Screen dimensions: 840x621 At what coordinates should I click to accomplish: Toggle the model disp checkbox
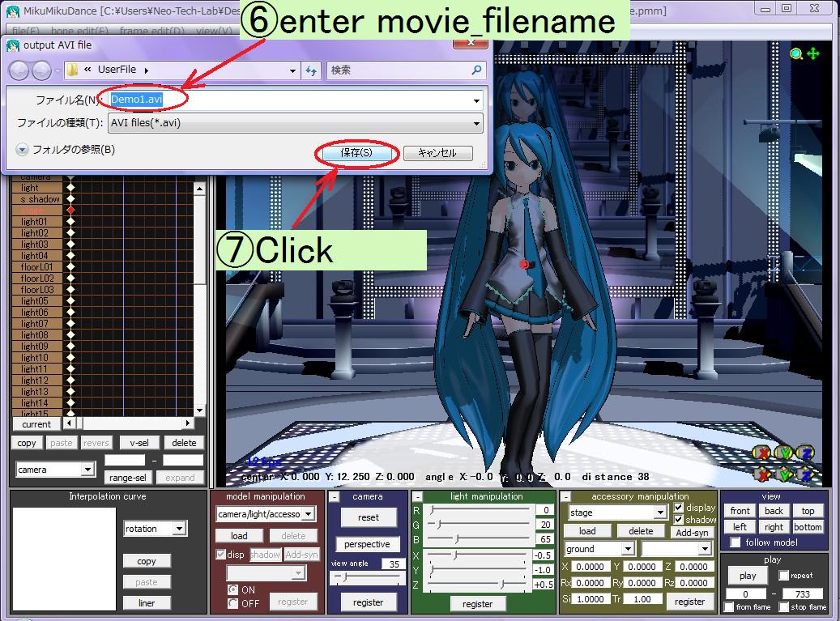tap(220, 555)
